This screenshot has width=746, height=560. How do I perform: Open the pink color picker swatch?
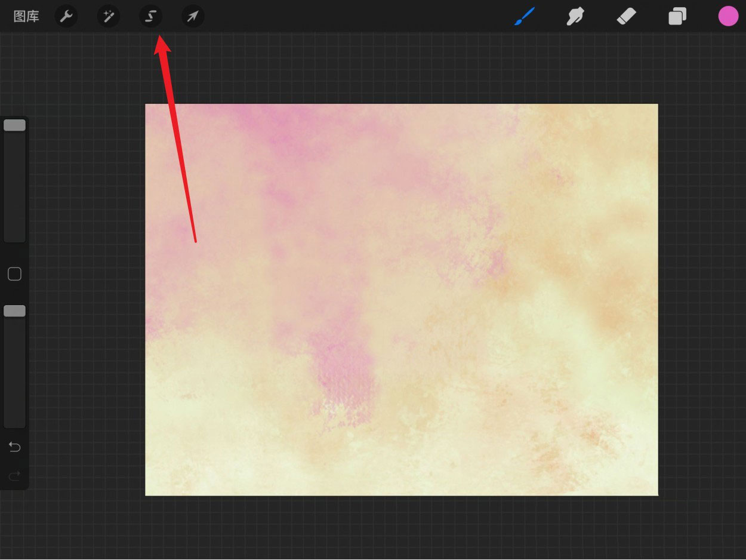728,16
